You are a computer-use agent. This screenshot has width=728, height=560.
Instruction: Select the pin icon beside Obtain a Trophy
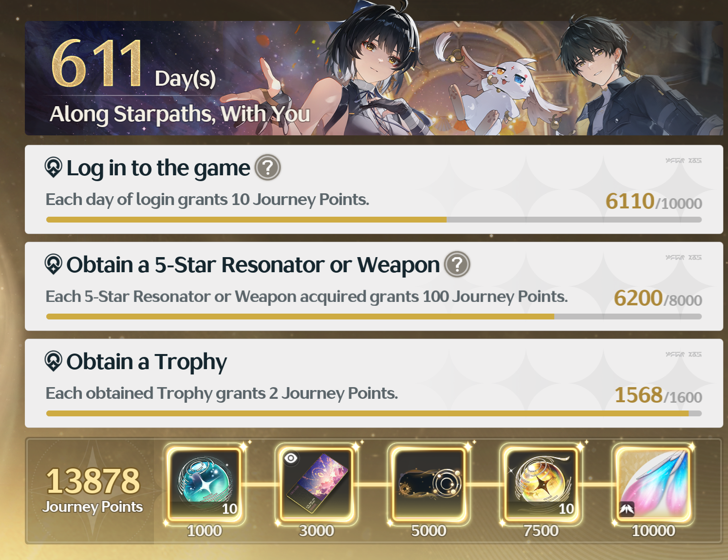click(54, 361)
